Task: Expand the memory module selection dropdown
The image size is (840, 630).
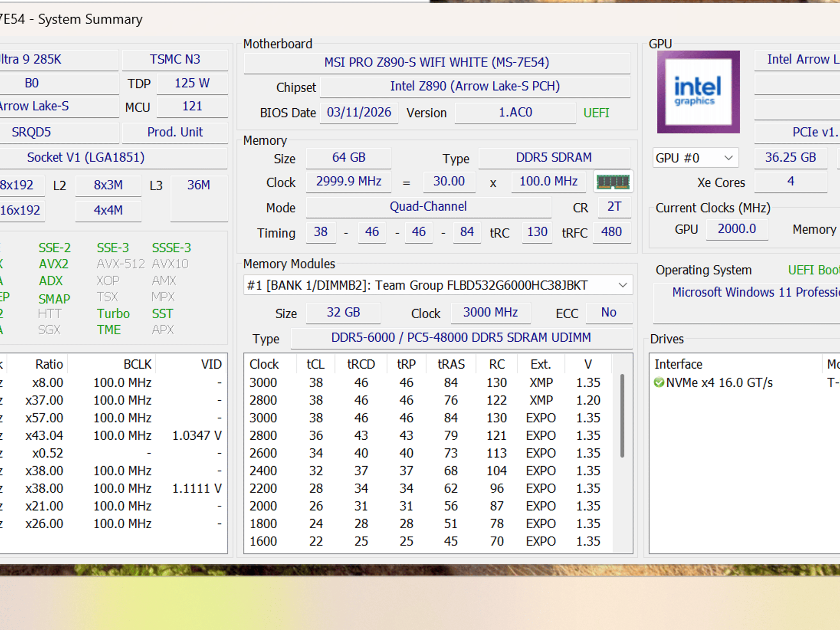Action: (438, 285)
